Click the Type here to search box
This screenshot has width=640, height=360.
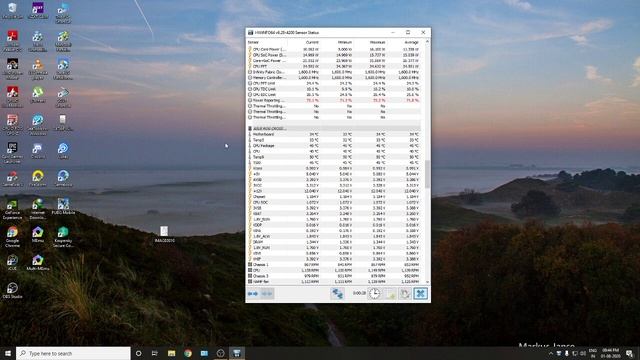click(x=73, y=353)
